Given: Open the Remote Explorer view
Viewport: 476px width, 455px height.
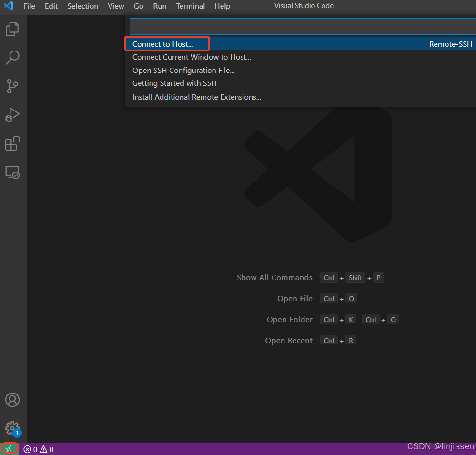Looking at the screenshot, I should click(x=12, y=172).
